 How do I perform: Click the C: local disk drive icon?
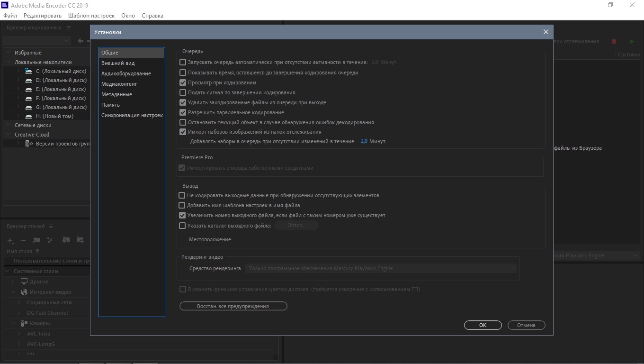point(28,71)
